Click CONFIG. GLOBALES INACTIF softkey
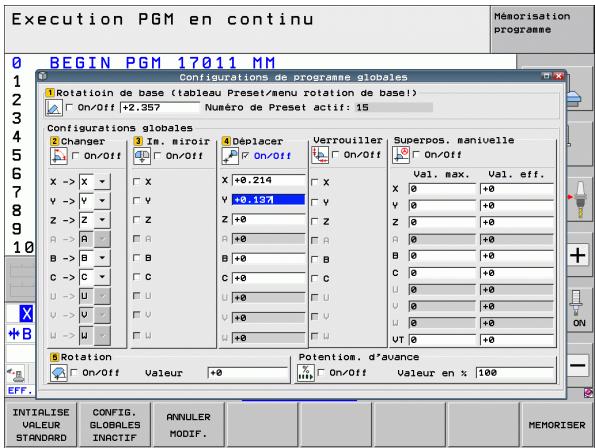Image resolution: width=595 pixels, height=448 pixels. point(115,425)
